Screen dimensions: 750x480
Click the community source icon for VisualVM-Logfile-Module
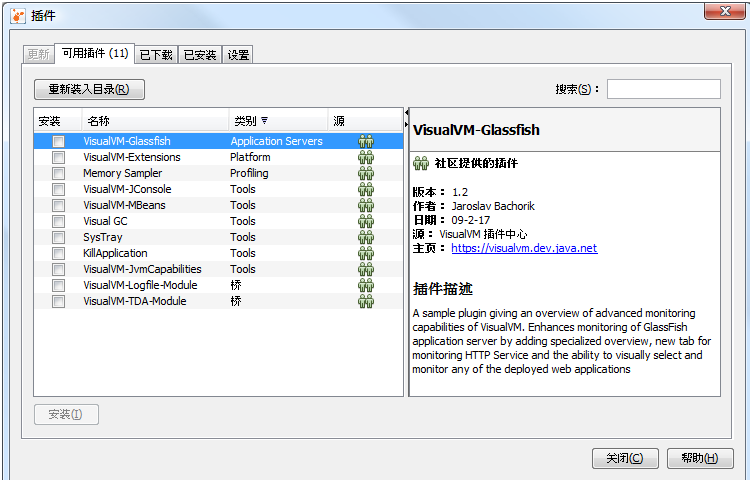tap(366, 285)
